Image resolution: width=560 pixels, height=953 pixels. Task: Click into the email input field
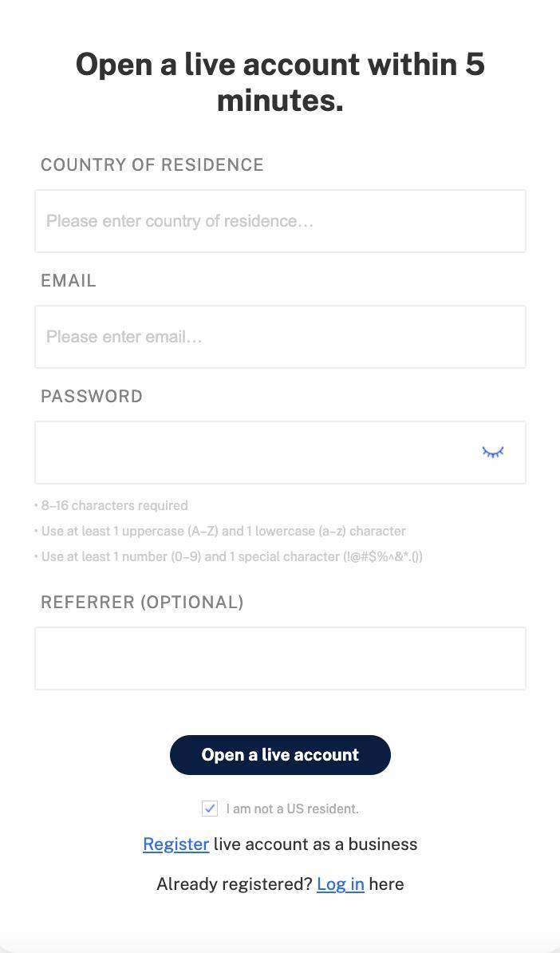[280, 337]
